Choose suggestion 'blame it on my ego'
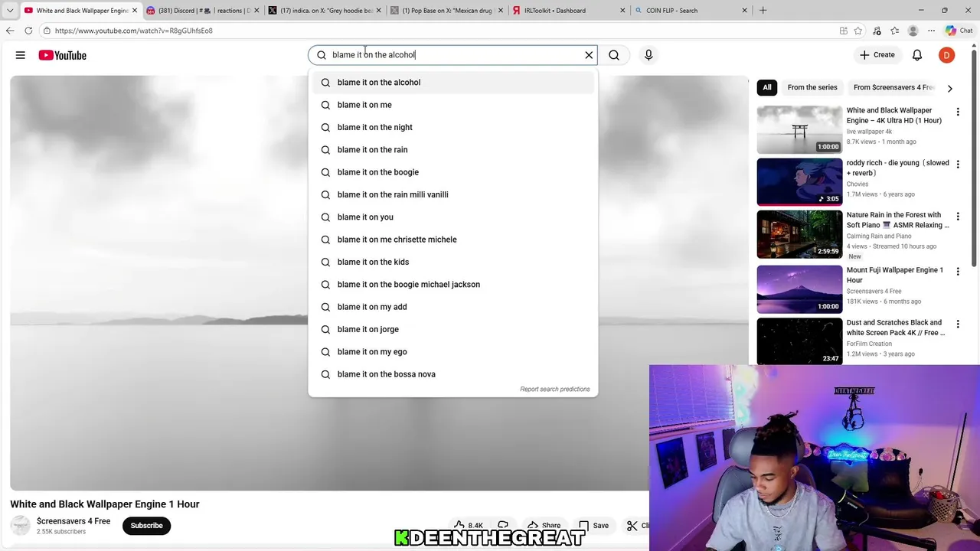Image resolution: width=980 pixels, height=551 pixels. (452, 352)
